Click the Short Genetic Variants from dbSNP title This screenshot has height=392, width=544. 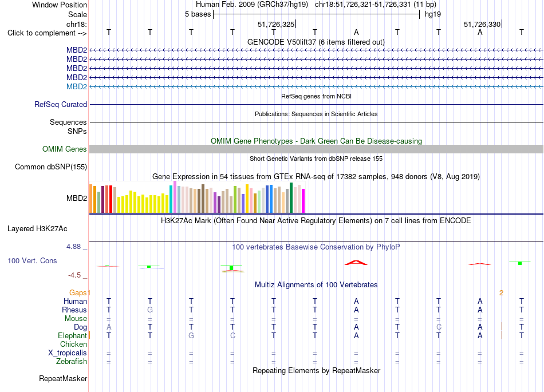tap(316, 159)
